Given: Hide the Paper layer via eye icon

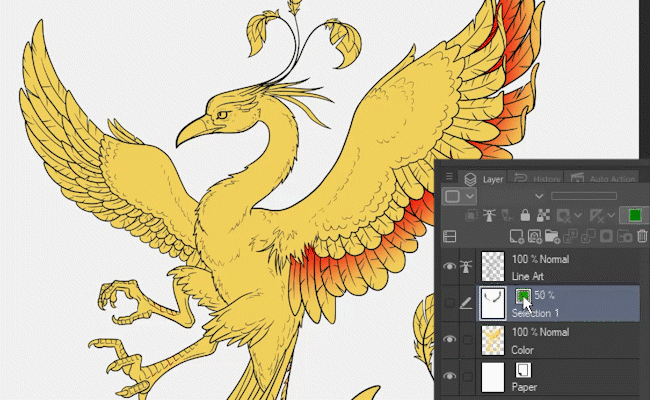Looking at the screenshot, I should [x=449, y=376].
